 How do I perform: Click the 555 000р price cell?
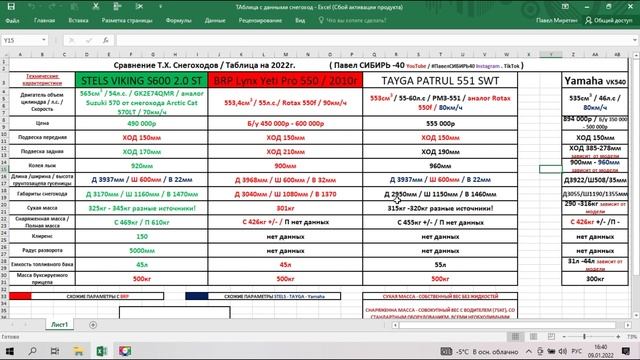pos(440,123)
